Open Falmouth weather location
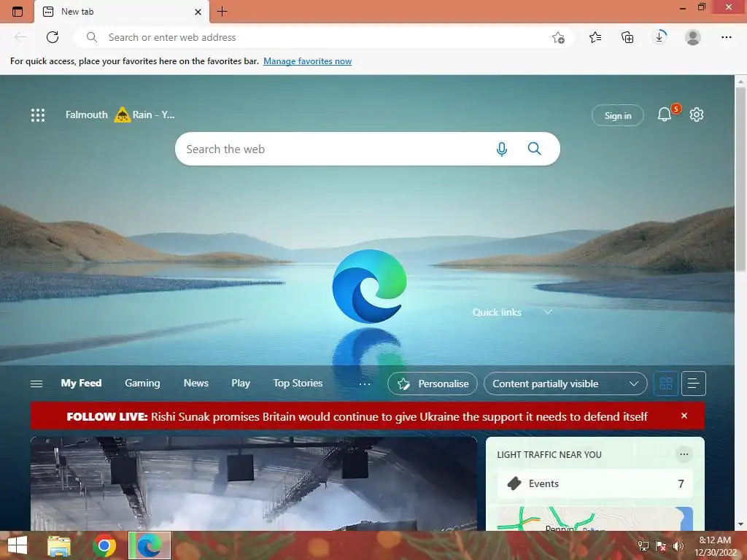 click(87, 114)
